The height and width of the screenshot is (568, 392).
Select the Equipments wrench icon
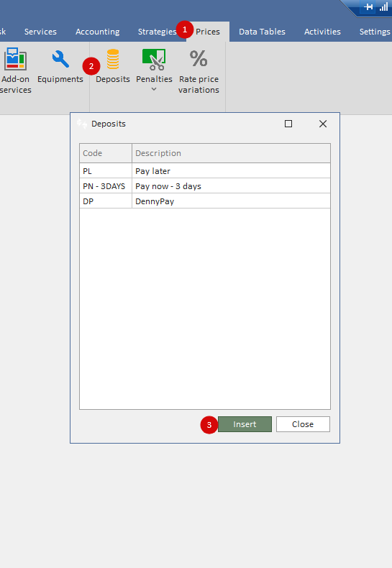(60, 59)
